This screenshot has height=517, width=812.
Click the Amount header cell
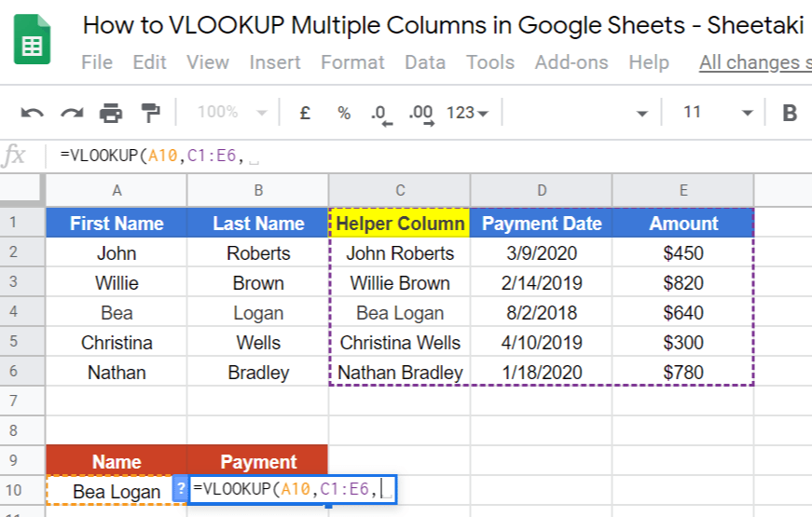[x=683, y=223]
